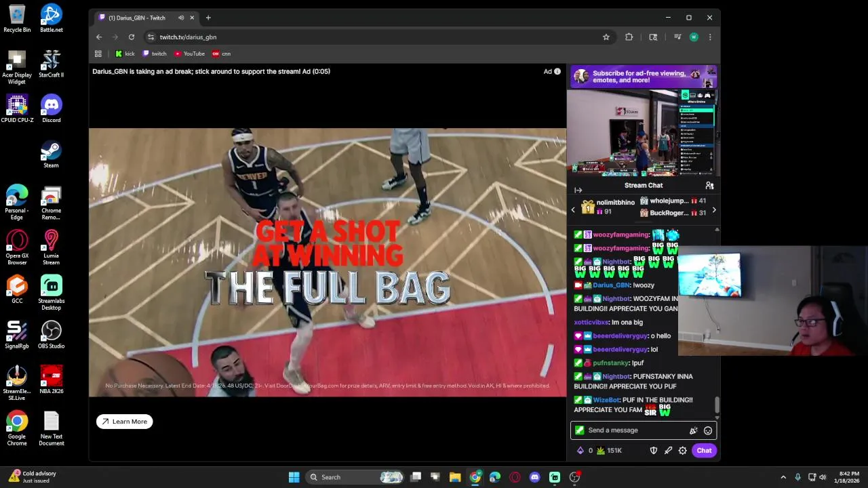Viewport: 868px width, 488px height.
Task: Click username beeerdeliveryguy saying o hello
Action: coord(621,336)
